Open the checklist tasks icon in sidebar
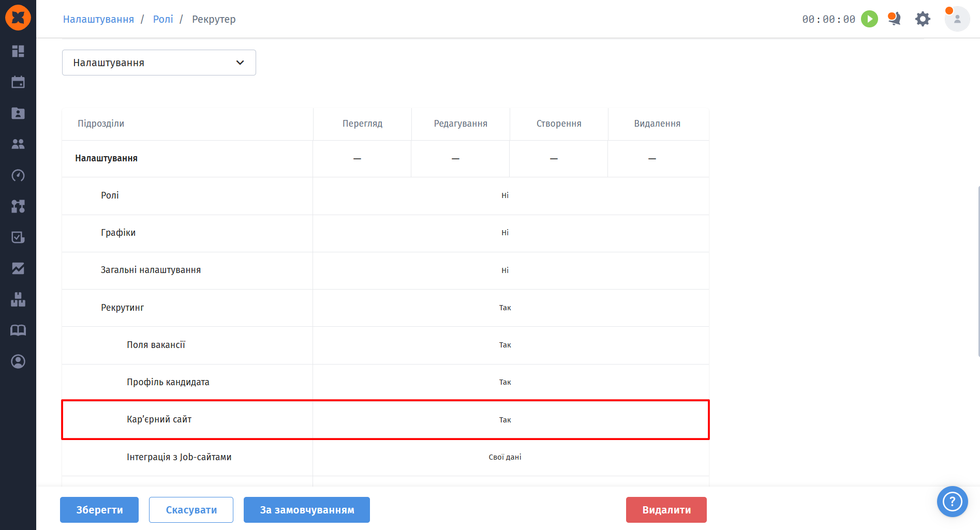The height and width of the screenshot is (530, 980). (x=18, y=237)
